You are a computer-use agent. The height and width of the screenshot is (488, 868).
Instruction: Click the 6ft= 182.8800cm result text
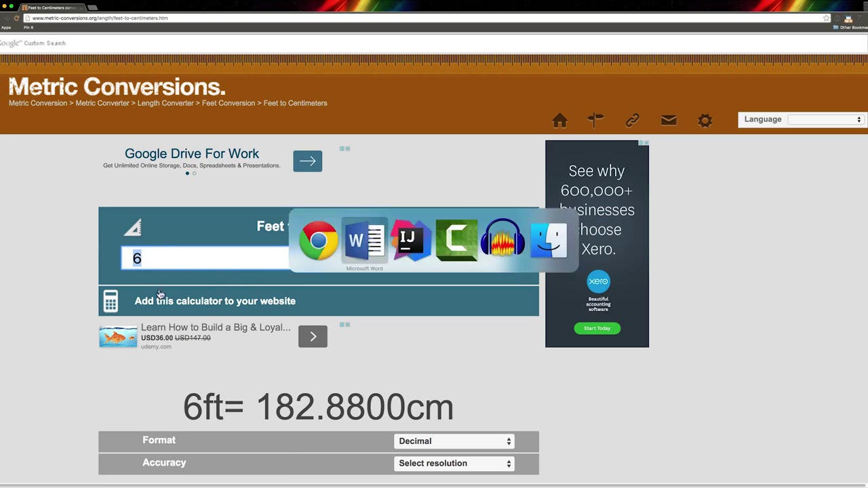click(318, 407)
